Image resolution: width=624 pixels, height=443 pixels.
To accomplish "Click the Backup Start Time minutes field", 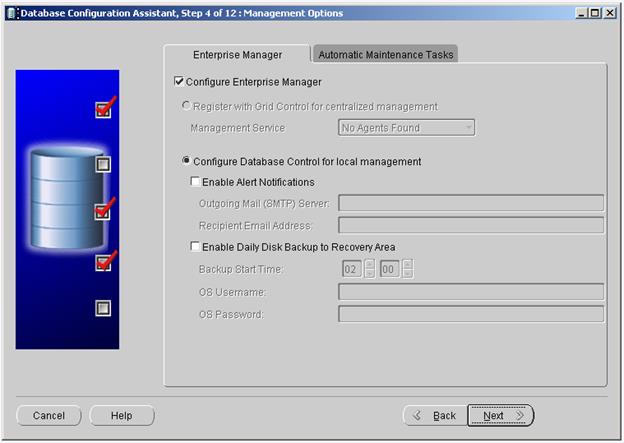I will click(390, 269).
